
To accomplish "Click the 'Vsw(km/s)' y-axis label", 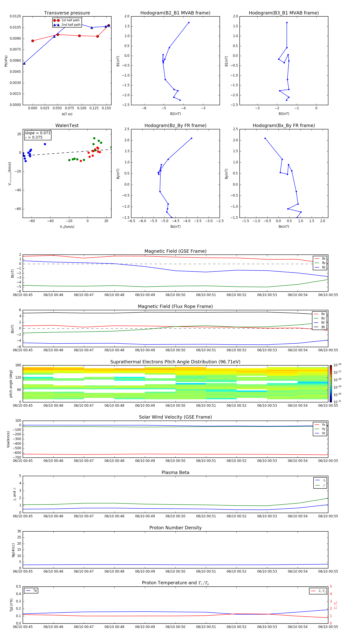I will pyautogui.click(x=8, y=439).
